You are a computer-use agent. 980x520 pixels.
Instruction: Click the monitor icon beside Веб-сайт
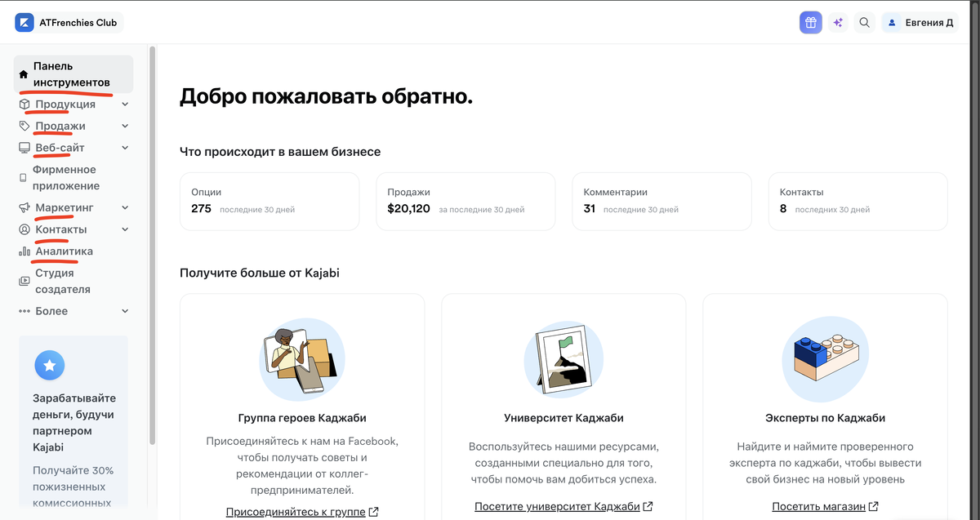click(x=24, y=148)
